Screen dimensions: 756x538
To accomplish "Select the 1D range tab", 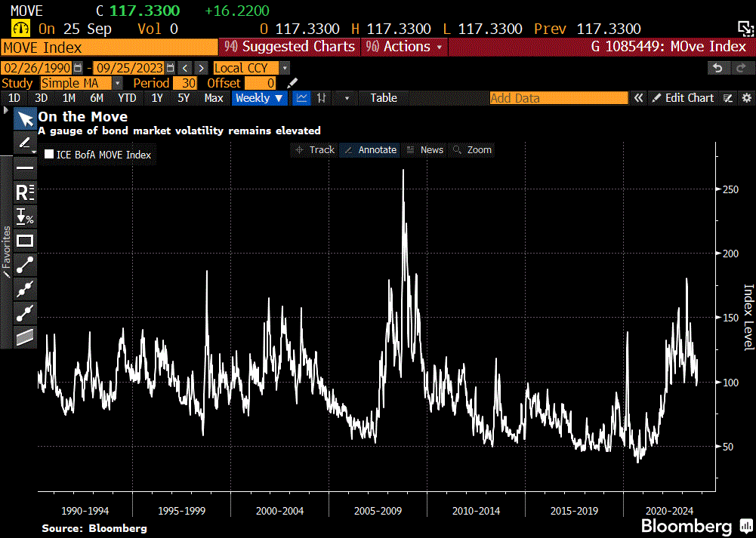I will pyautogui.click(x=14, y=98).
